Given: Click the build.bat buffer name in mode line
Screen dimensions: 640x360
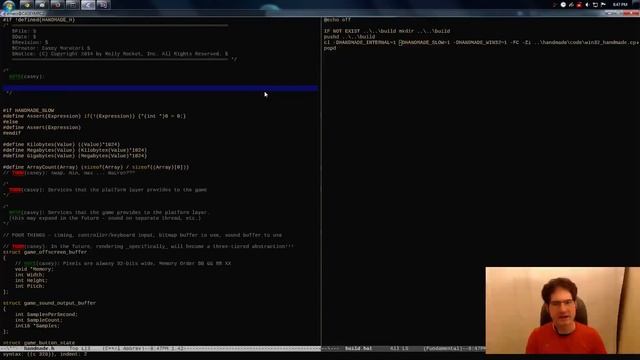Looking at the screenshot, I should (358, 349).
